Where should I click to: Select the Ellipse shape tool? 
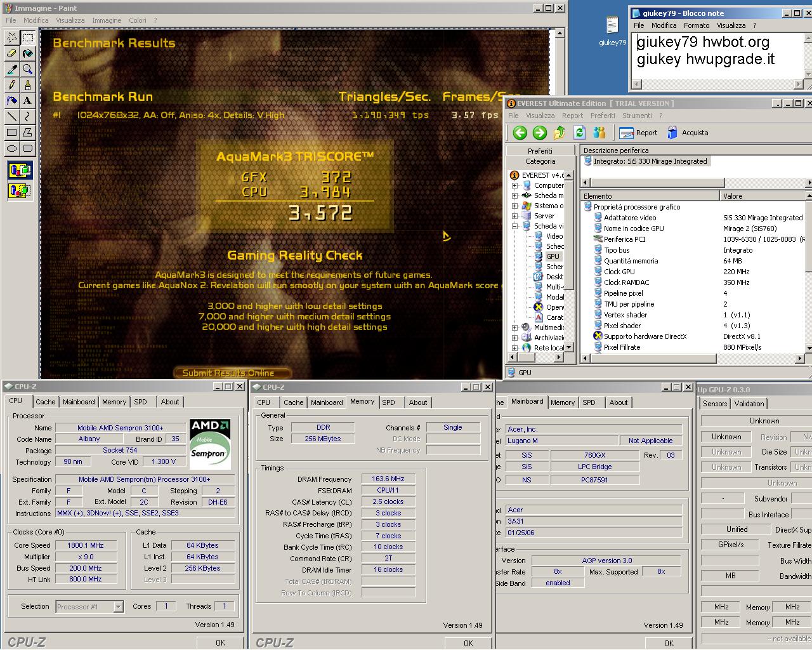(x=11, y=149)
